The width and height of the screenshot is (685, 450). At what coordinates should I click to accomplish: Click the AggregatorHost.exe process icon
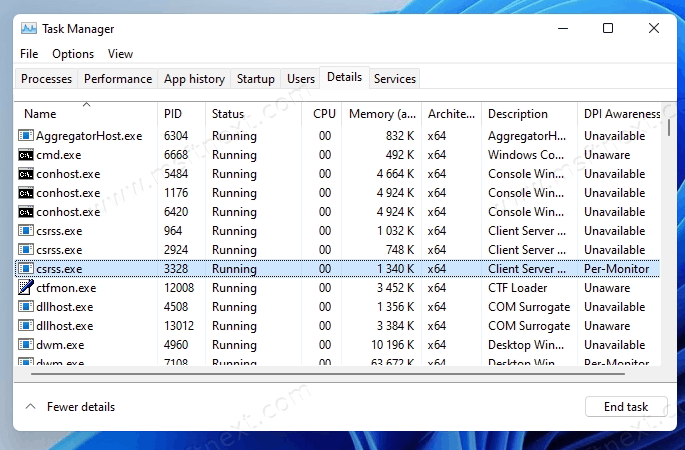[x=26, y=136]
